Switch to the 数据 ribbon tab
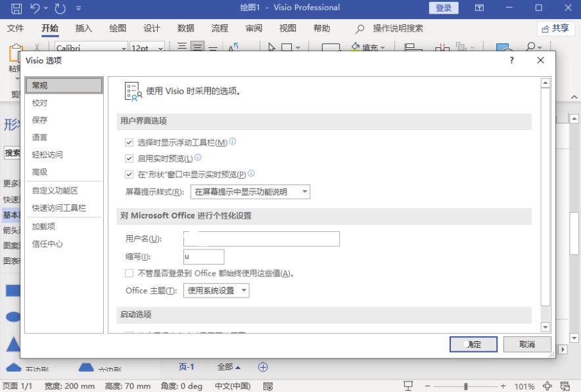Viewport: 581px width, 392px height. 185,28
